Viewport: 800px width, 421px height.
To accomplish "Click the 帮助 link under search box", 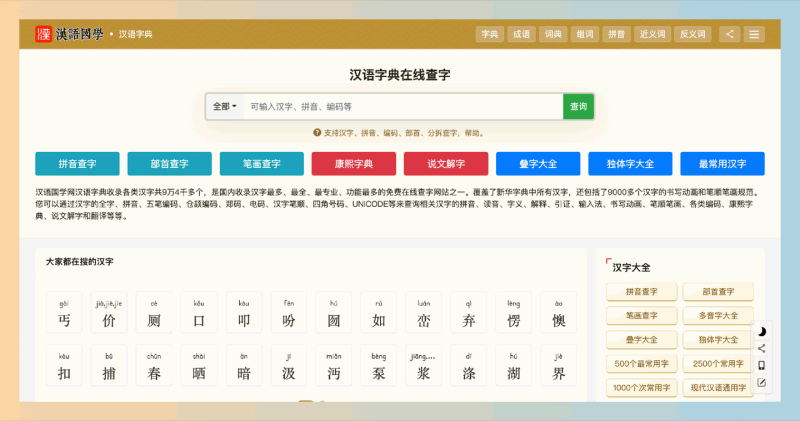I will 472,133.
